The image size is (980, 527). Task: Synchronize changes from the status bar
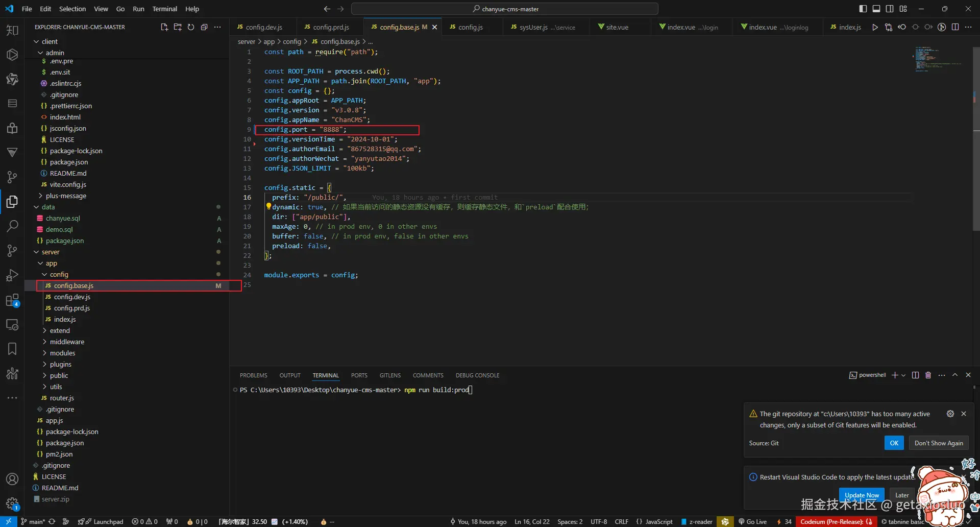pyautogui.click(x=52, y=521)
